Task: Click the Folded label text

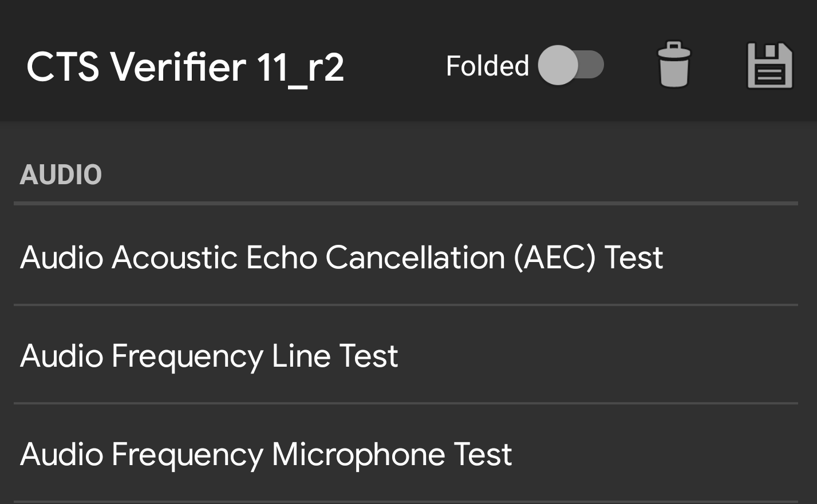Action: tap(487, 65)
